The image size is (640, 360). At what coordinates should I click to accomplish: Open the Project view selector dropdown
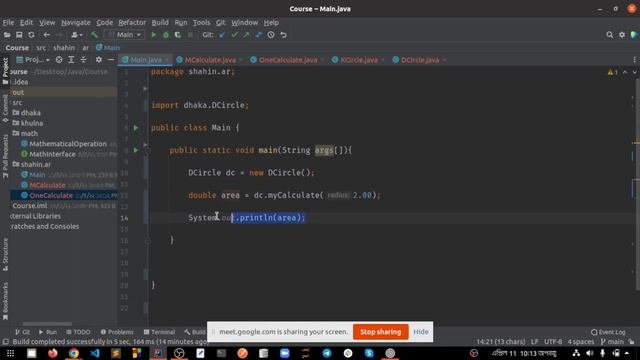click(x=33, y=60)
